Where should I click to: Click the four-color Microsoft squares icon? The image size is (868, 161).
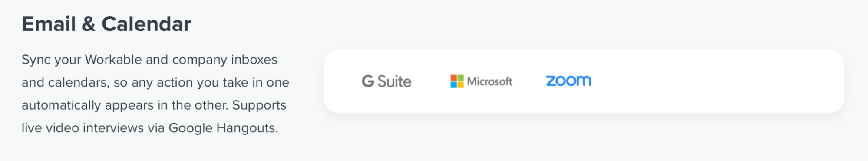click(x=457, y=81)
